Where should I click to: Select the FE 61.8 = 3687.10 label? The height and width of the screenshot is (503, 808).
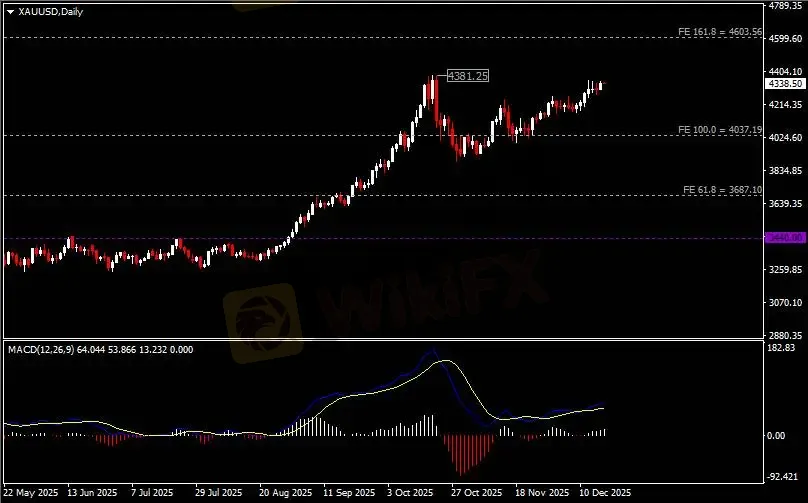tap(722, 190)
